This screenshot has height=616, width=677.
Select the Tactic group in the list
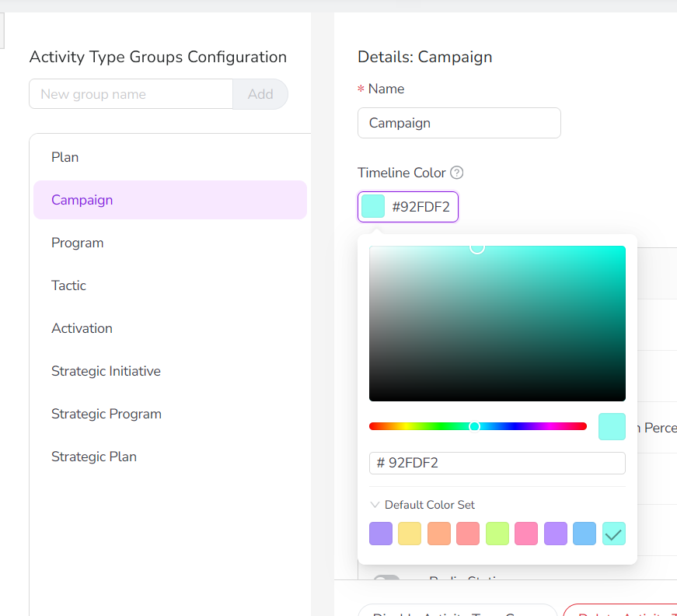(x=68, y=285)
